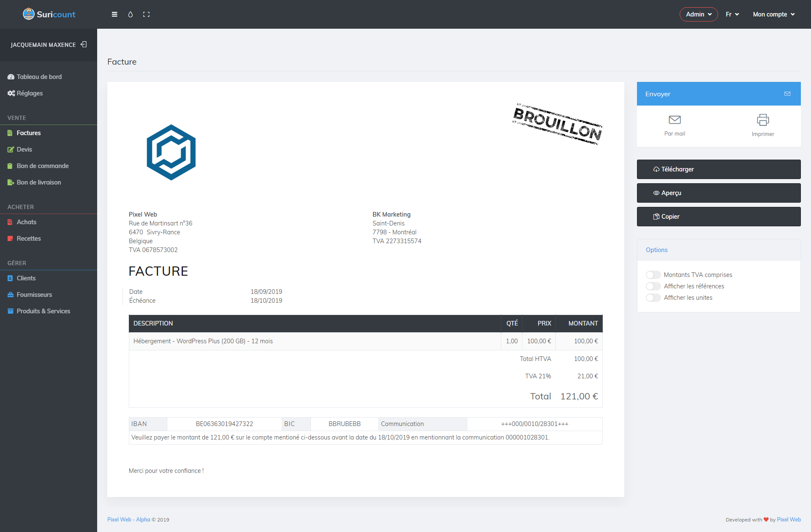Click the Clients address book icon
Screen dimensions: 811x532
(10, 278)
